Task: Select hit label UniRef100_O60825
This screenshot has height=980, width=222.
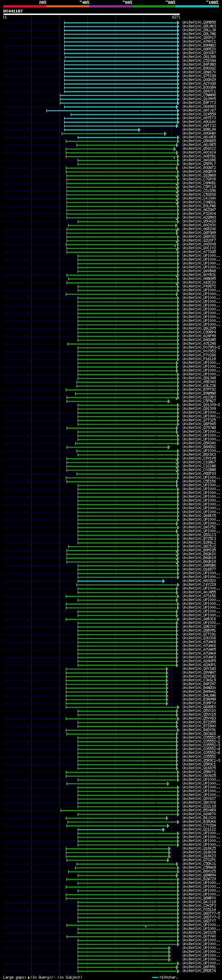Action: point(199,776)
